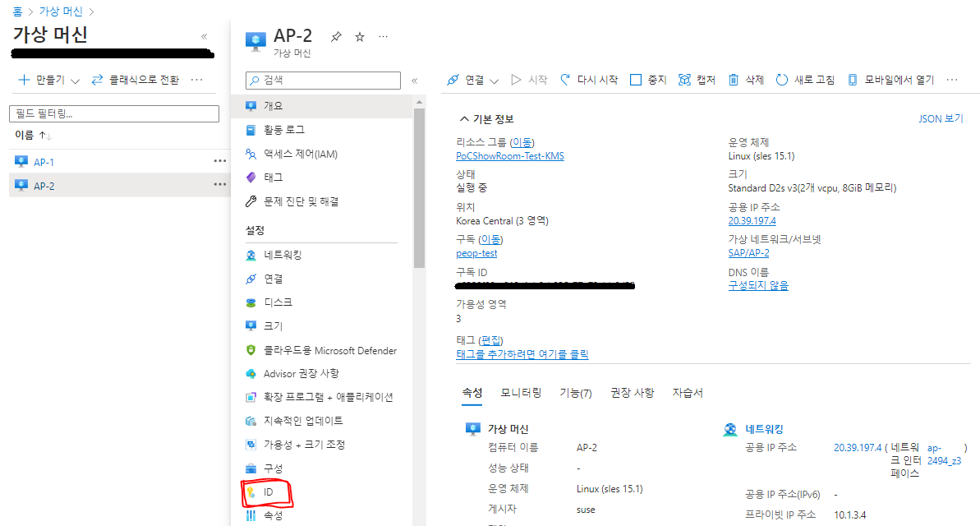Image resolution: width=980 pixels, height=526 pixels.
Task: Click the 가용성 + 크기 조정 icon
Action: coord(251,445)
